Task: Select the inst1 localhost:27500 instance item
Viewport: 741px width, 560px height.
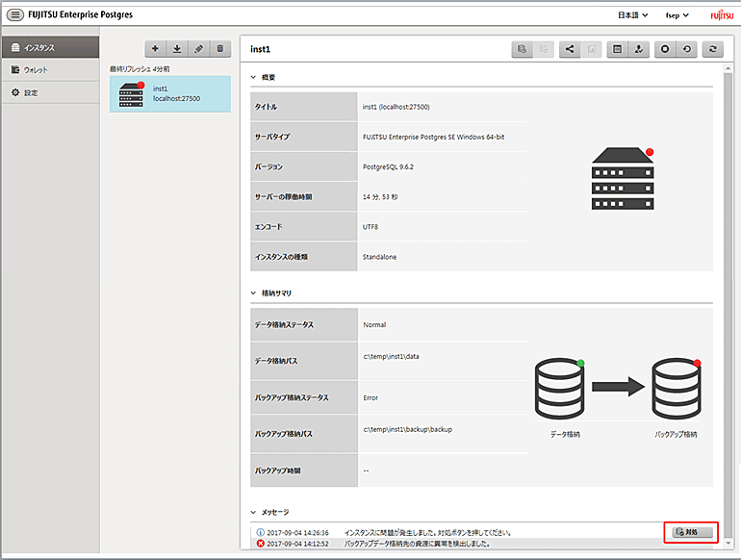Action: pyautogui.click(x=170, y=93)
